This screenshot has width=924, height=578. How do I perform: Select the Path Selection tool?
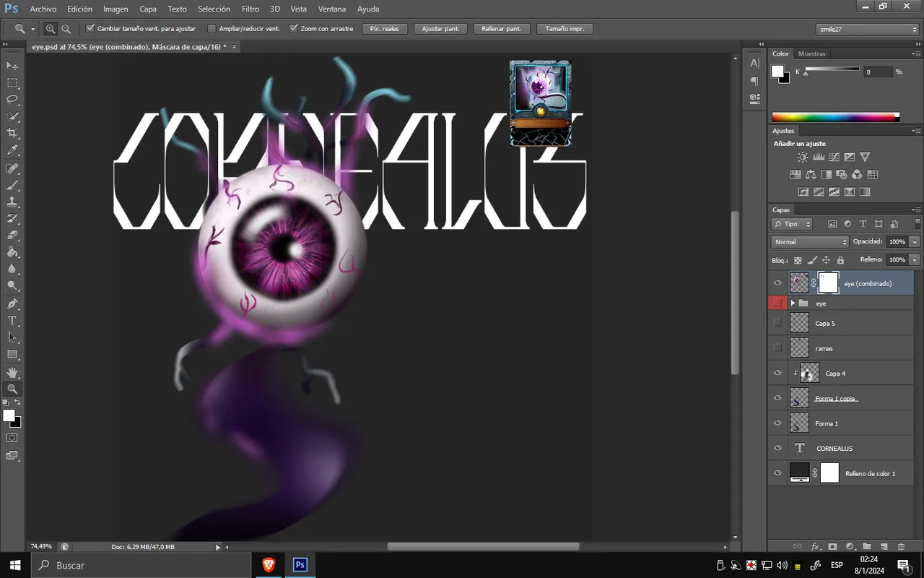click(x=12, y=337)
